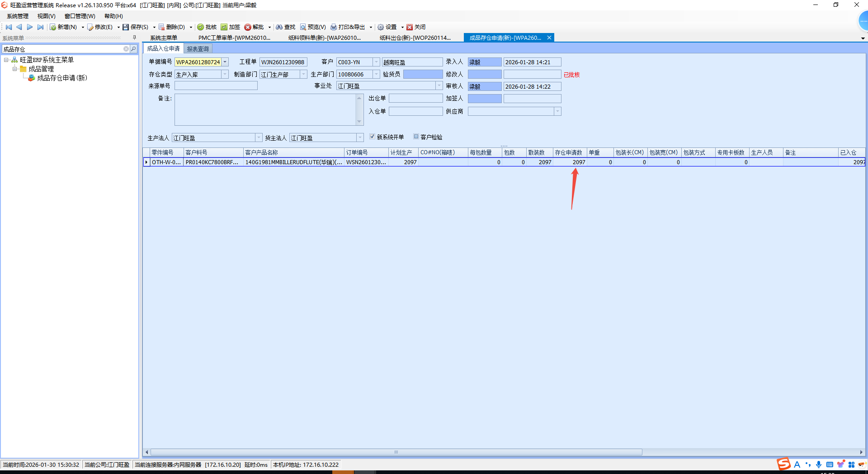The height and width of the screenshot is (474, 868).
Task: Switch to the PMC工单审单 tab
Action: coord(234,38)
